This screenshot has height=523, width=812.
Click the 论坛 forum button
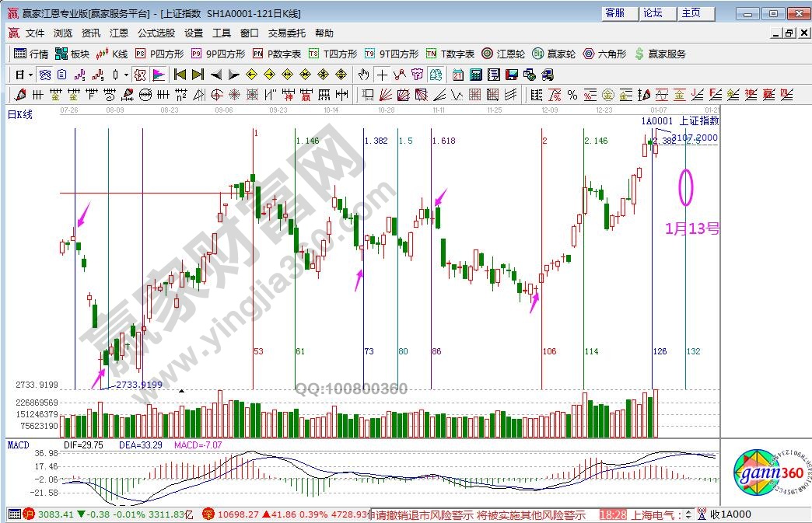pos(653,13)
